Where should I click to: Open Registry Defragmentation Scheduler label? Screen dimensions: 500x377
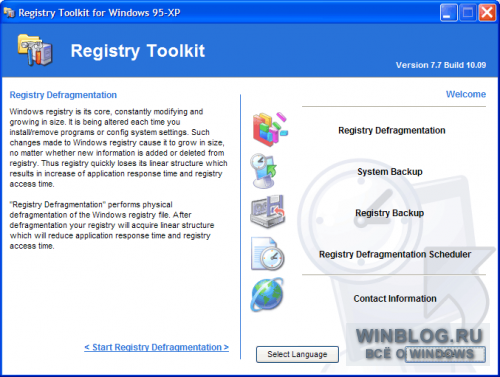point(395,254)
